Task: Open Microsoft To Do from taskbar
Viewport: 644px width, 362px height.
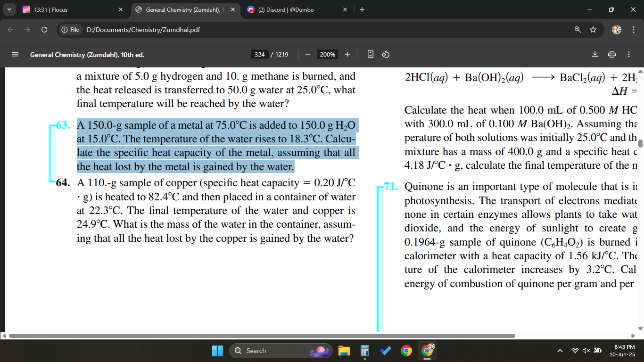Action: point(385,351)
